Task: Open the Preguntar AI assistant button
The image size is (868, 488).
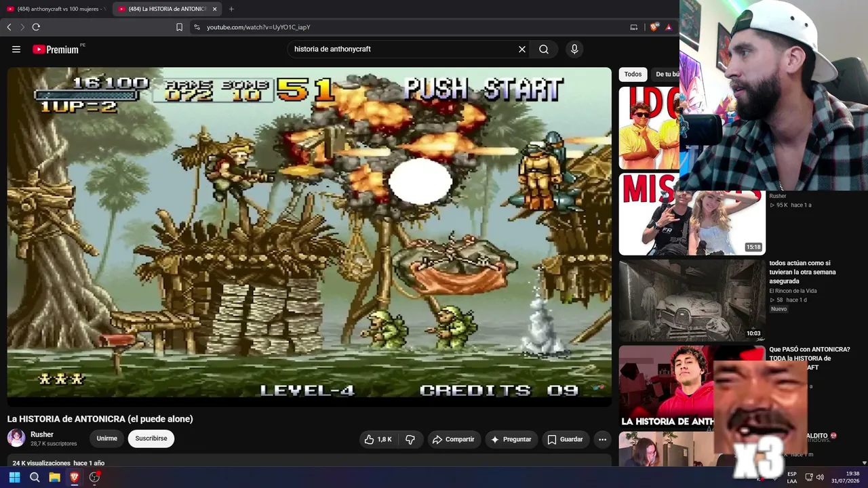Action: pos(511,439)
